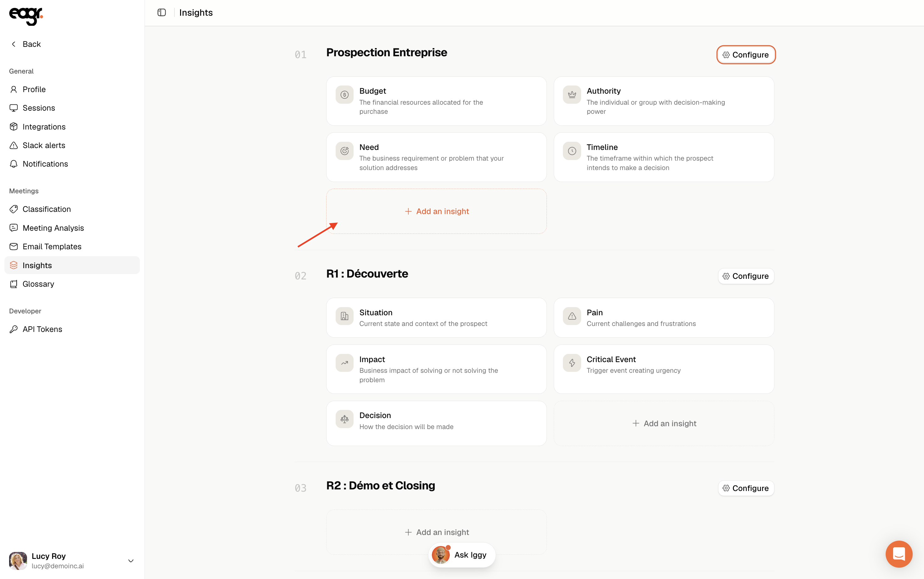Click the Insights layers icon
924x579 pixels.
14,265
